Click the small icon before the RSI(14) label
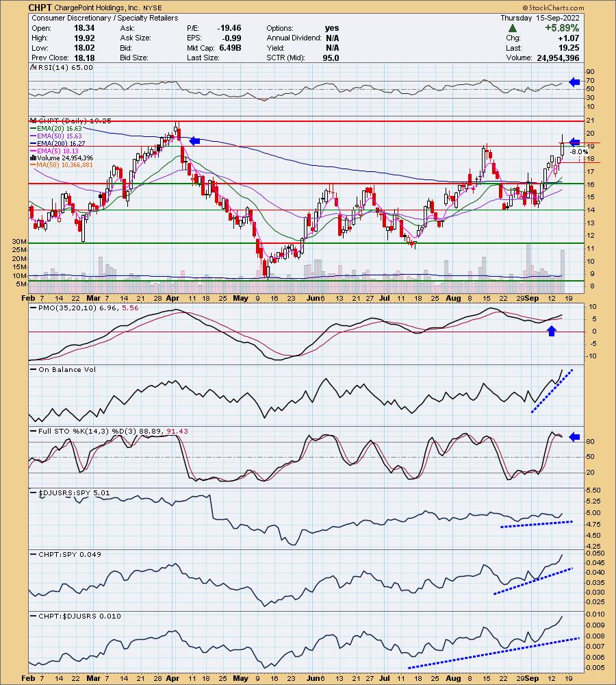This screenshot has width=616, height=685. 33,67
